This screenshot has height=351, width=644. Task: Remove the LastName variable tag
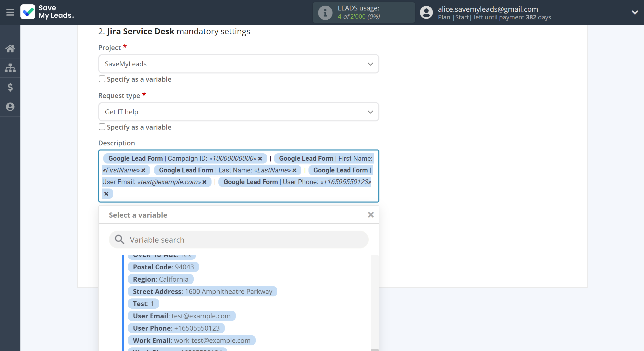pos(294,170)
